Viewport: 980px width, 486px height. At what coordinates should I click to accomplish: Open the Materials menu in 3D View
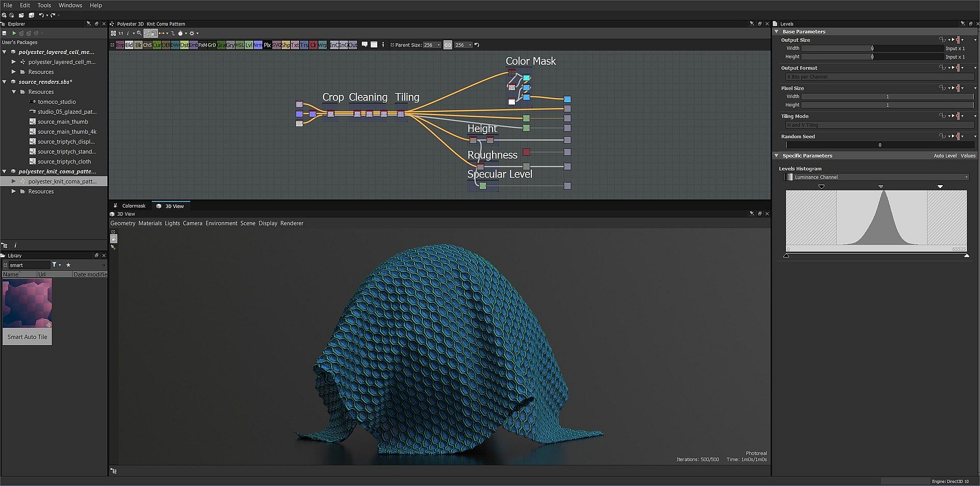point(150,223)
